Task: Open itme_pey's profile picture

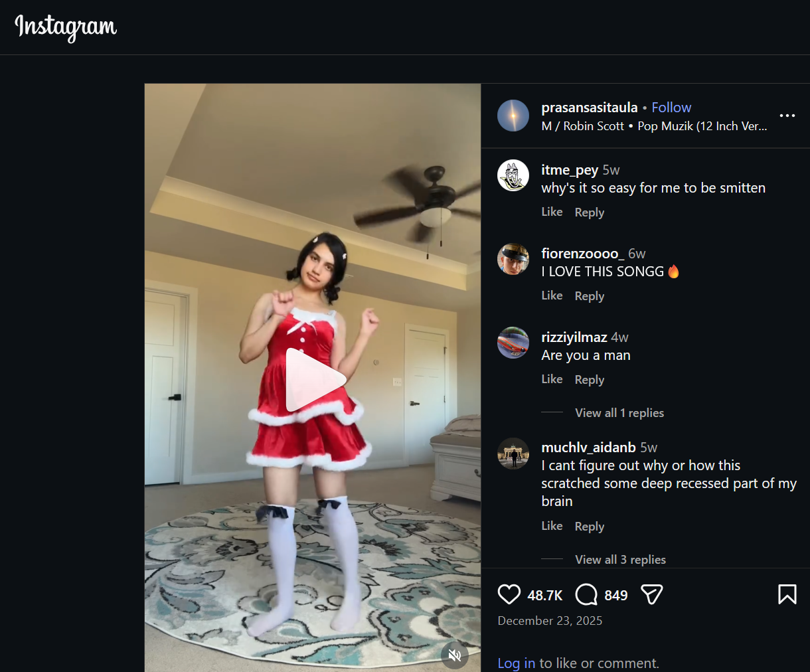Action: tap(513, 176)
